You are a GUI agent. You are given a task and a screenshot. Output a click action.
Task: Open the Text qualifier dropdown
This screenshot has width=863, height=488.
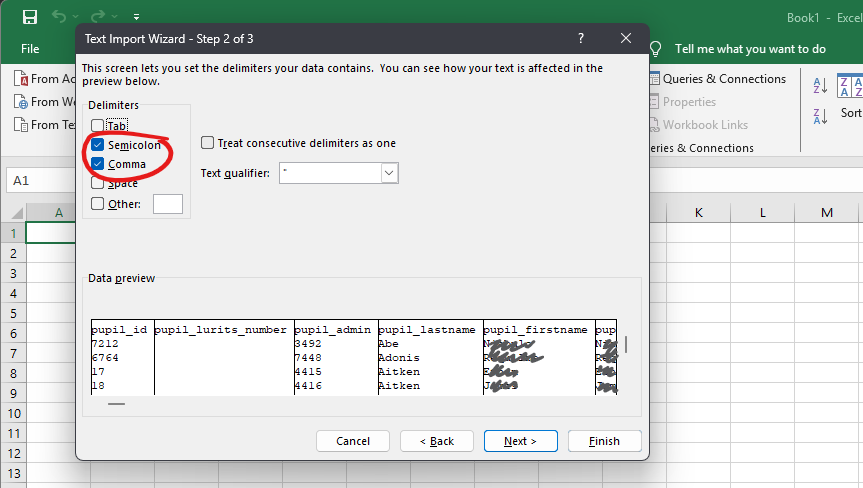(389, 173)
